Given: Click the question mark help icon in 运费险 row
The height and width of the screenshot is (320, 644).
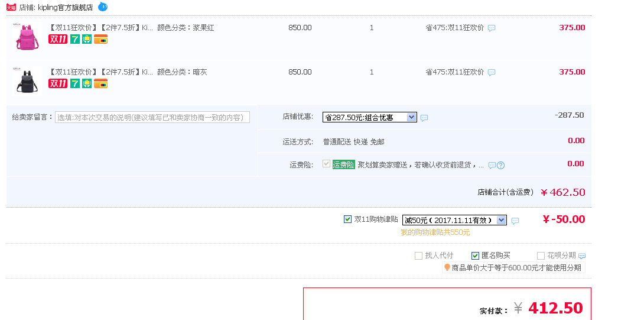Looking at the screenshot, I should tap(500, 166).
